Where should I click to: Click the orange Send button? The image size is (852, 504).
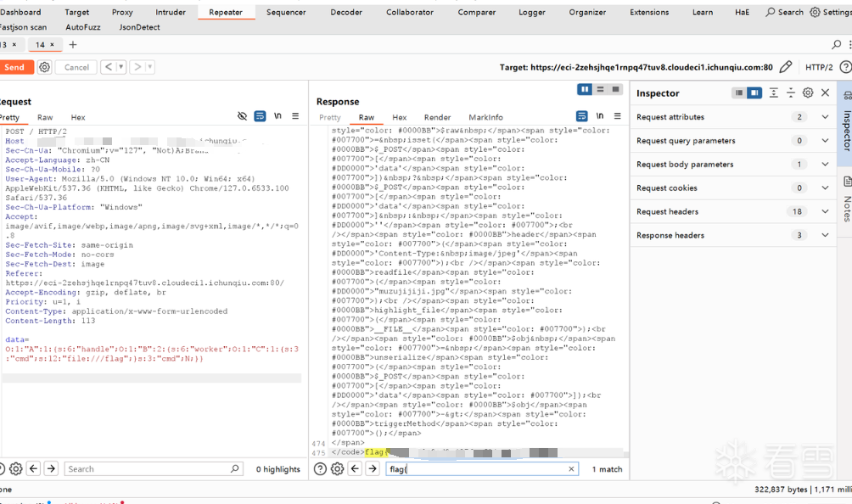point(14,67)
